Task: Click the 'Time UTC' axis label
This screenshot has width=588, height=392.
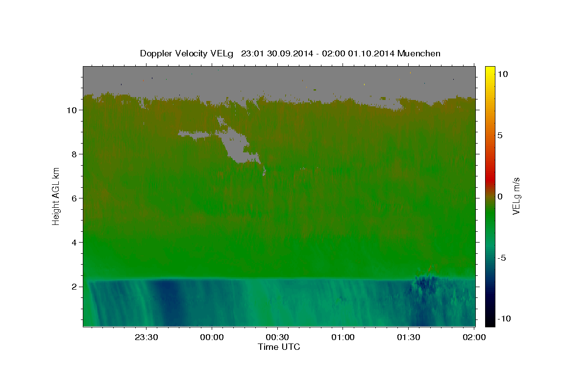Action: [279, 347]
